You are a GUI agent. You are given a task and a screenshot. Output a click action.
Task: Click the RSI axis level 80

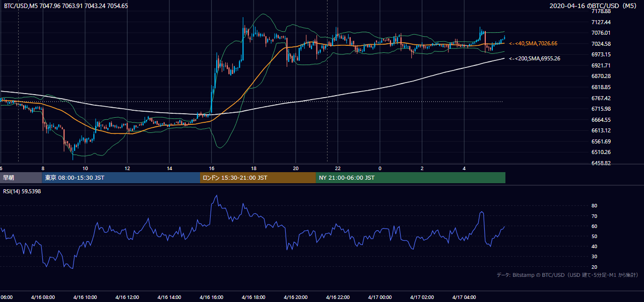tap(594, 206)
